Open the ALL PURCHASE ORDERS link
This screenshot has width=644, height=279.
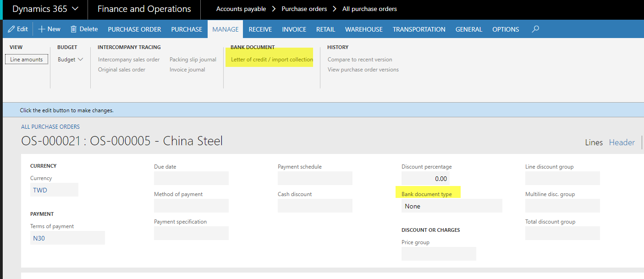pos(50,127)
